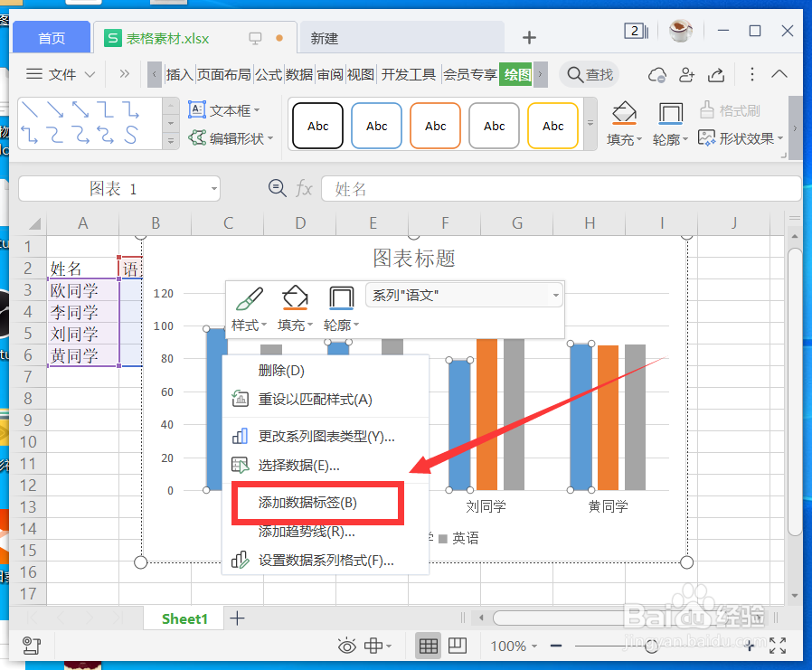Click the fx insert function icon
Viewport: 812px width, 670px height.
pyautogui.click(x=304, y=188)
